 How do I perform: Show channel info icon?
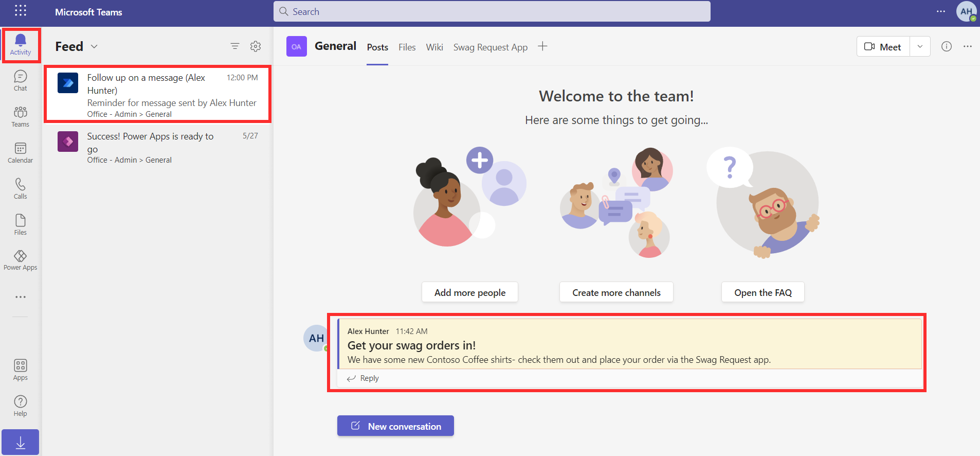pyautogui.click(x=947, y=46)
